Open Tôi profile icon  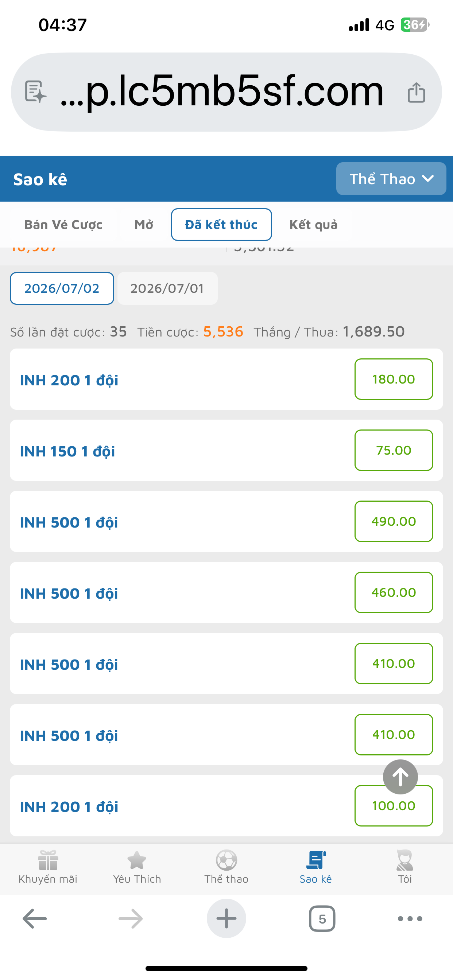tap(404, 860)
